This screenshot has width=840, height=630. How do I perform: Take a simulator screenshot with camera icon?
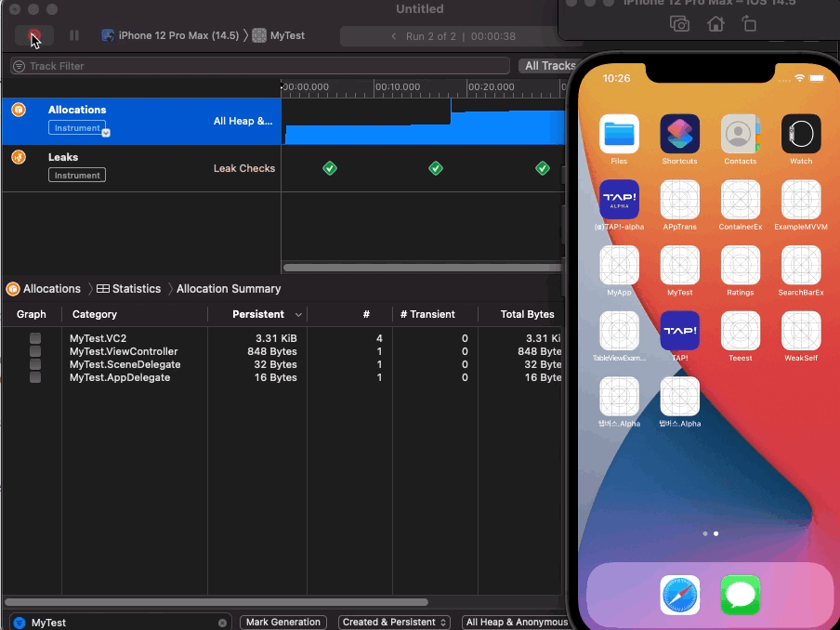click(x=680, y=24)
